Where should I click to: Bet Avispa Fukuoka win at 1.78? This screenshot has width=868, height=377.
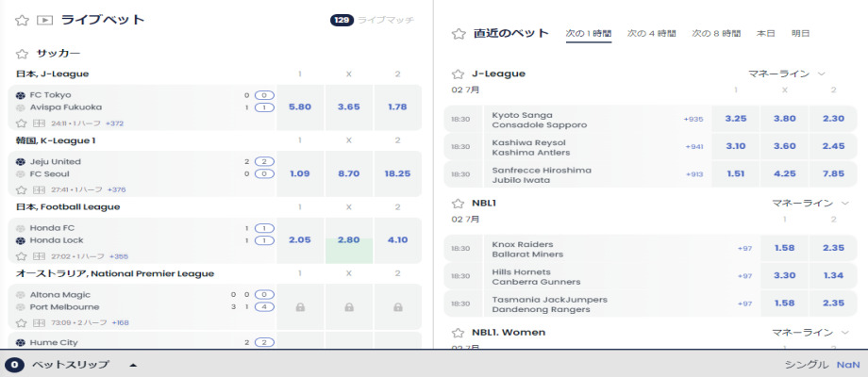(397, 107)
